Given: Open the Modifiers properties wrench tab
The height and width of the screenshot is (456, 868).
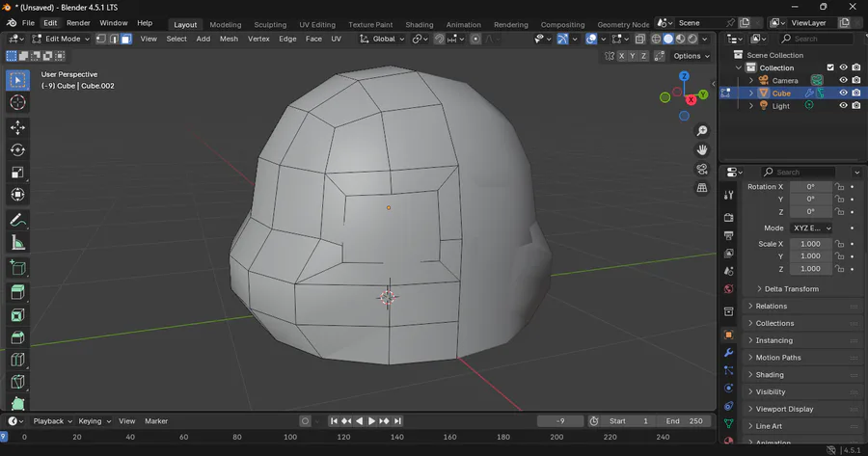Looking at the screenshot, I should coord(728,353).
